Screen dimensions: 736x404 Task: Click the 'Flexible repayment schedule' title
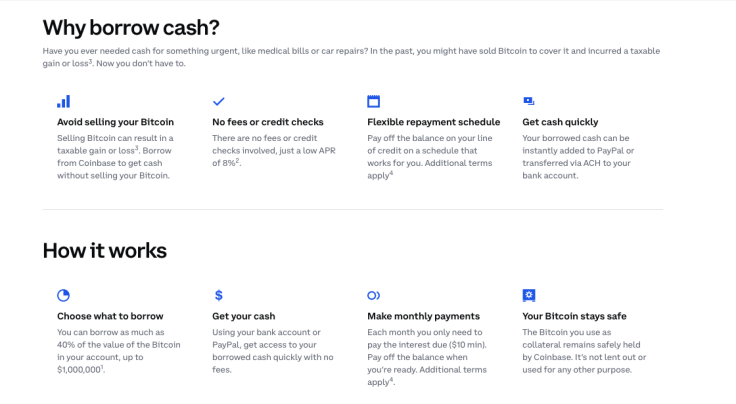point(434,122)
